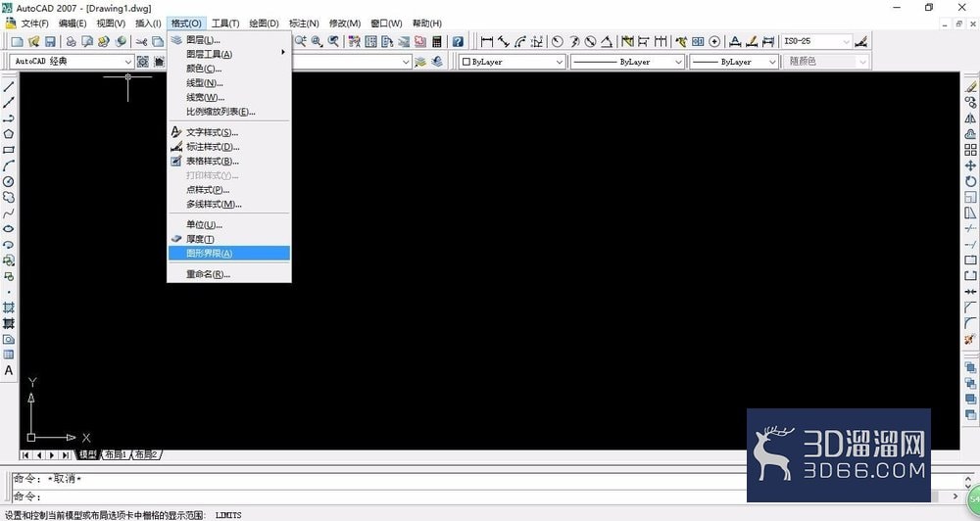Click the Erase tool in Modify toolbar
The image size is (980, 521).
tap(970, 87)
